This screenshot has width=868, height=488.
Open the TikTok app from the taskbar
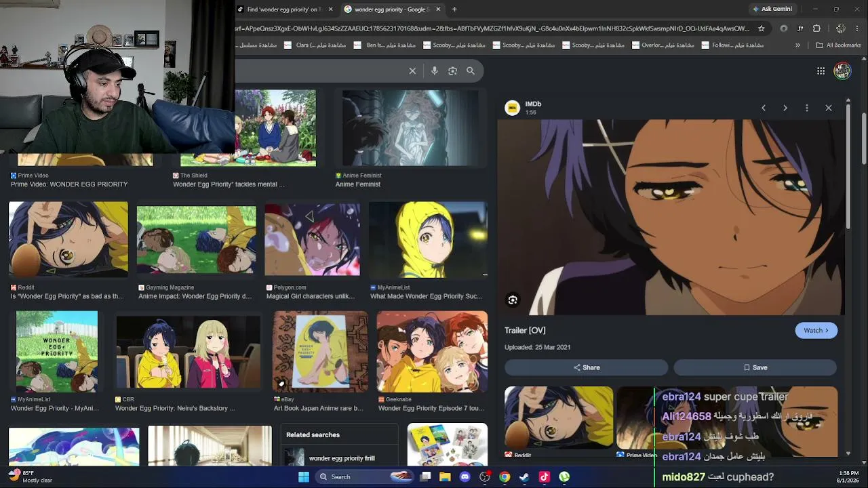pyautogui.click(x=544, y=477)
